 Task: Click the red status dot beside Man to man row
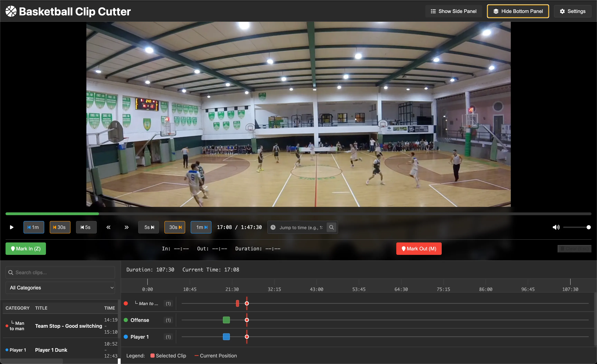click(126, 303)
